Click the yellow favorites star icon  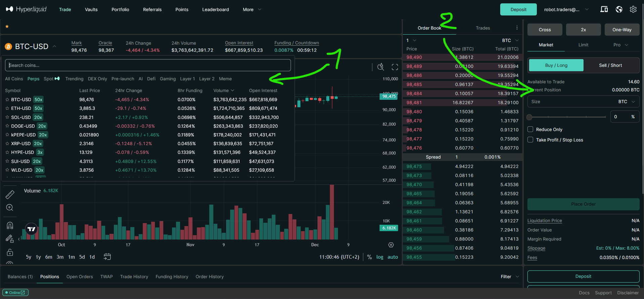click(7, 26)
